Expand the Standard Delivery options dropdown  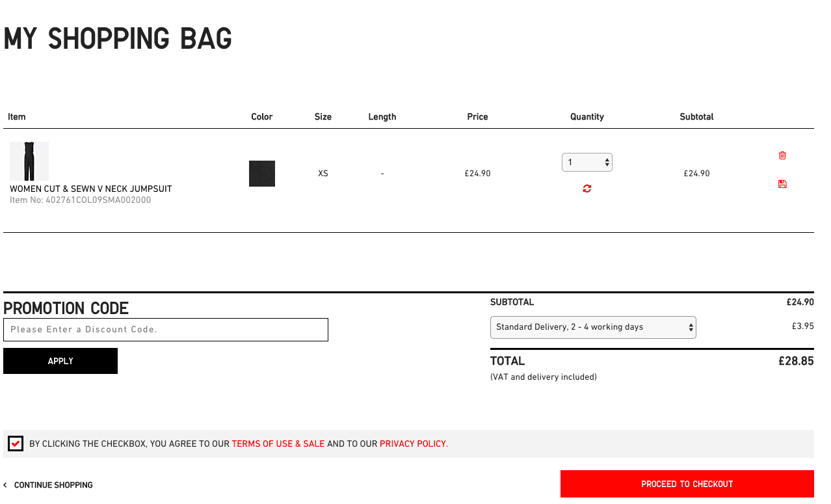click(x=593, y=327)
